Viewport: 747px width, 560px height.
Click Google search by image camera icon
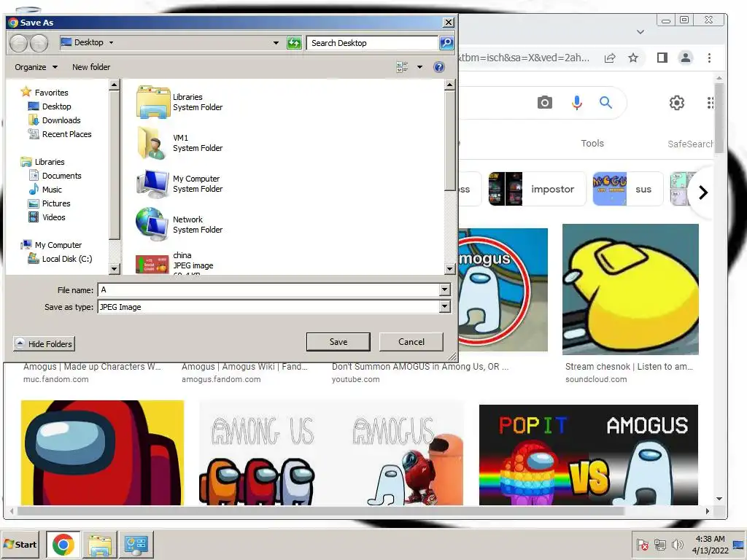pos(544,102)
